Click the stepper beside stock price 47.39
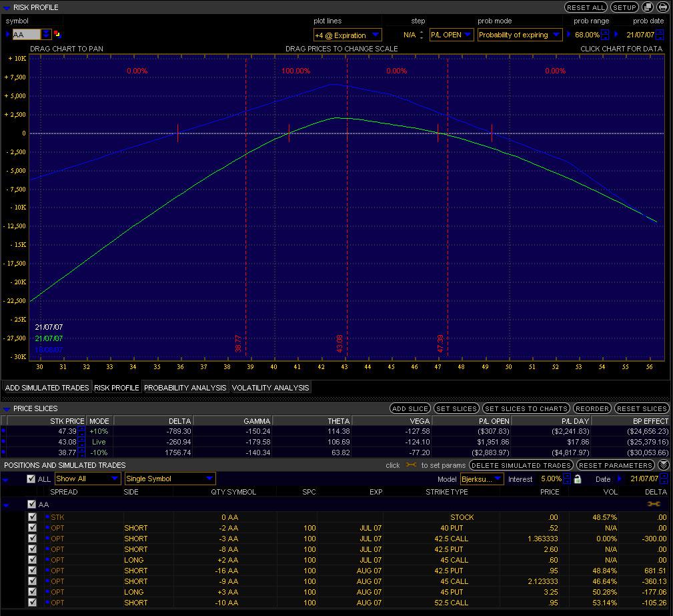The image size is (673, 616). click(x=81, y=432)
